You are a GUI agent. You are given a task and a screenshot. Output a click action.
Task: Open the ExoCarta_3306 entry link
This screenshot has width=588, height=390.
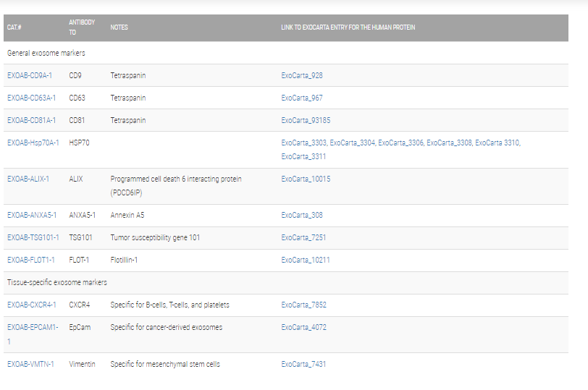pyautogui.click(x=400, y=143)
